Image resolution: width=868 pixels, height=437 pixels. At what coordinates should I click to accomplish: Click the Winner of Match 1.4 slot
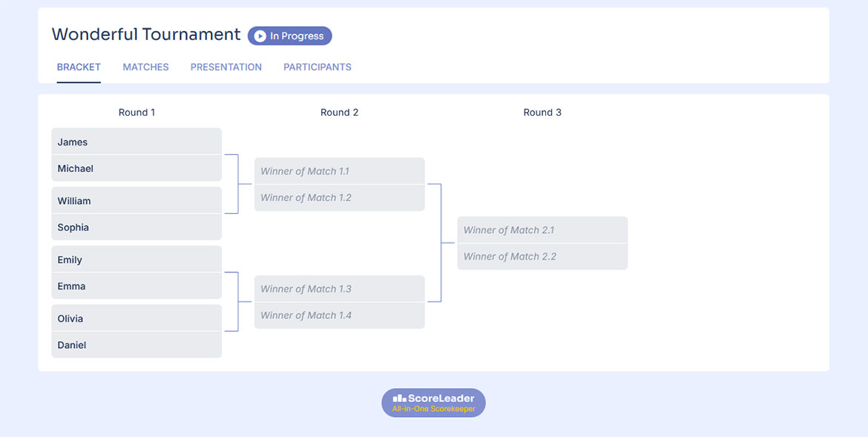tap(339, 315)
